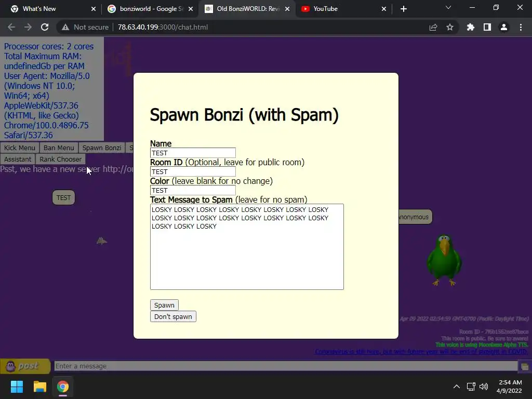Click the chat log icon beside message bar
The image size is (532, 399).
coord(525,366)
